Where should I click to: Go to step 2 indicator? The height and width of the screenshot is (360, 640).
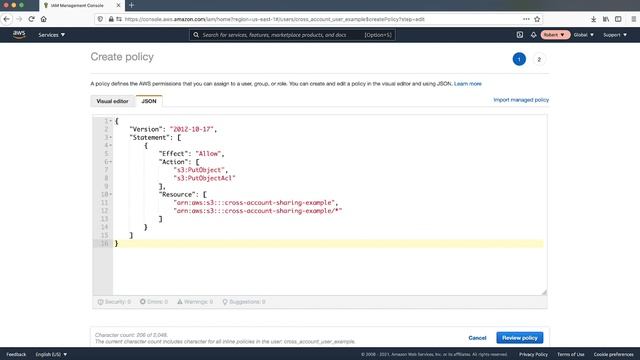tap(539, 59)
